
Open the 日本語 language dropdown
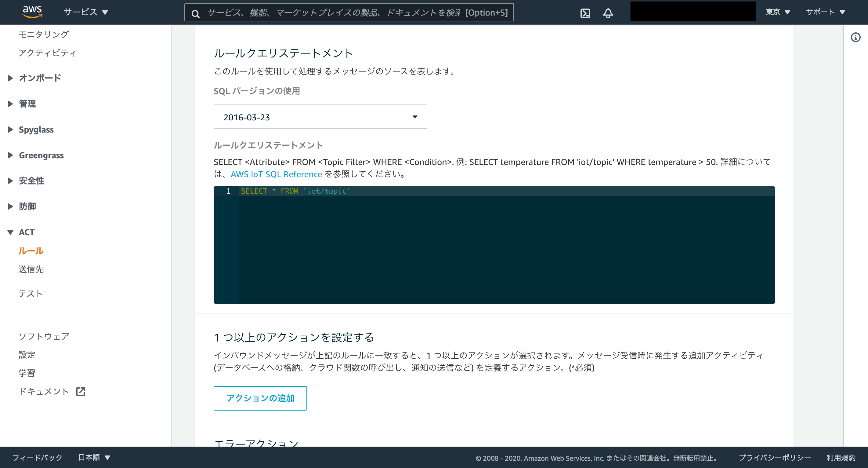(93, 457)
